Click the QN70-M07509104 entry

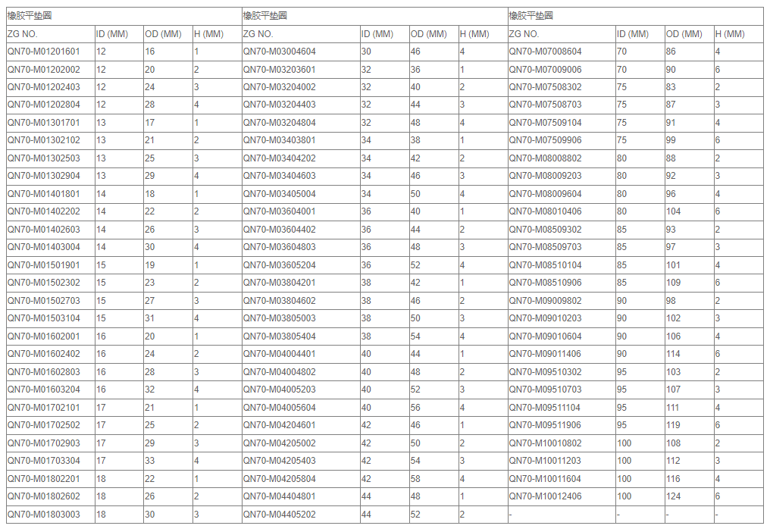pos(545,123)
